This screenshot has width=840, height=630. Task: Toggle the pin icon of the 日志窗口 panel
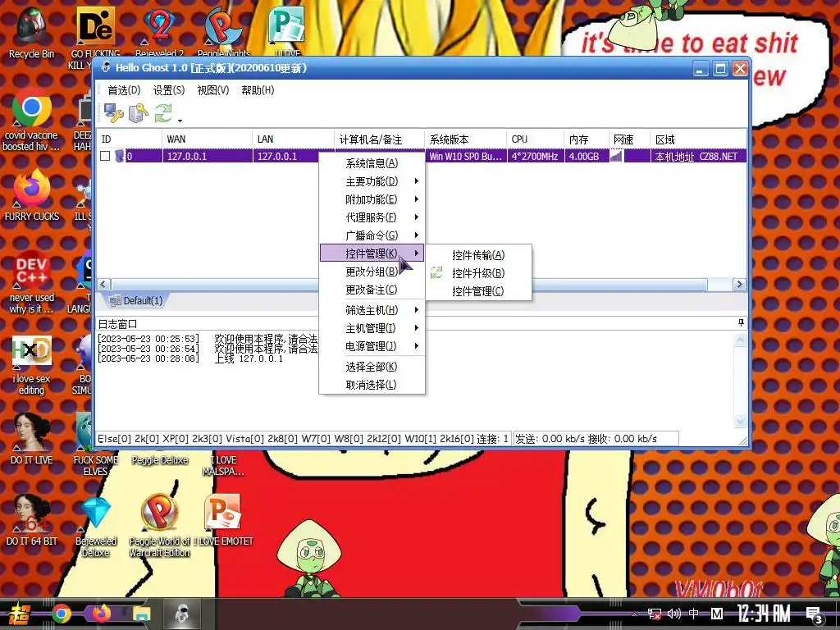coord(741,322)
